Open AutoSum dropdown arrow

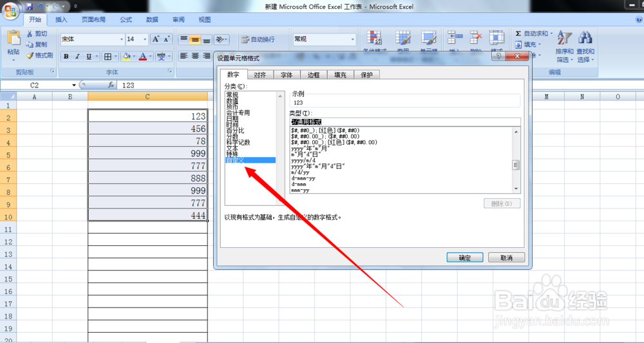coord(551,33)
